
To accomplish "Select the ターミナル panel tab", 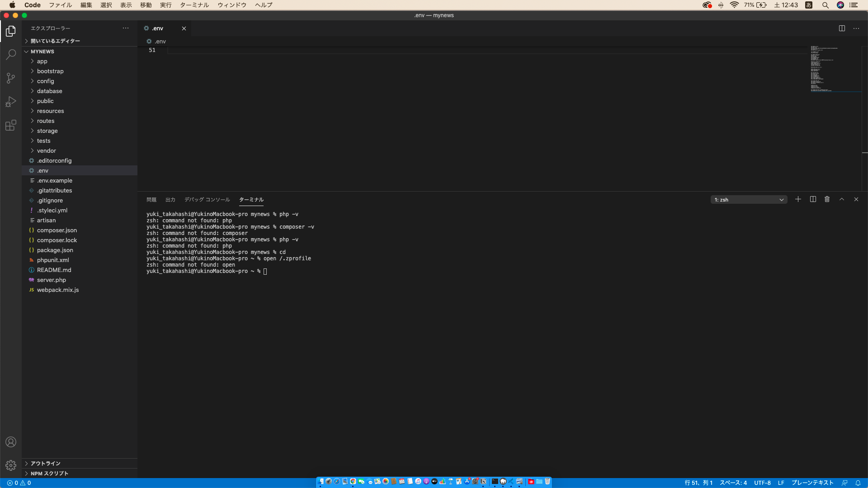I will (251, 200).
